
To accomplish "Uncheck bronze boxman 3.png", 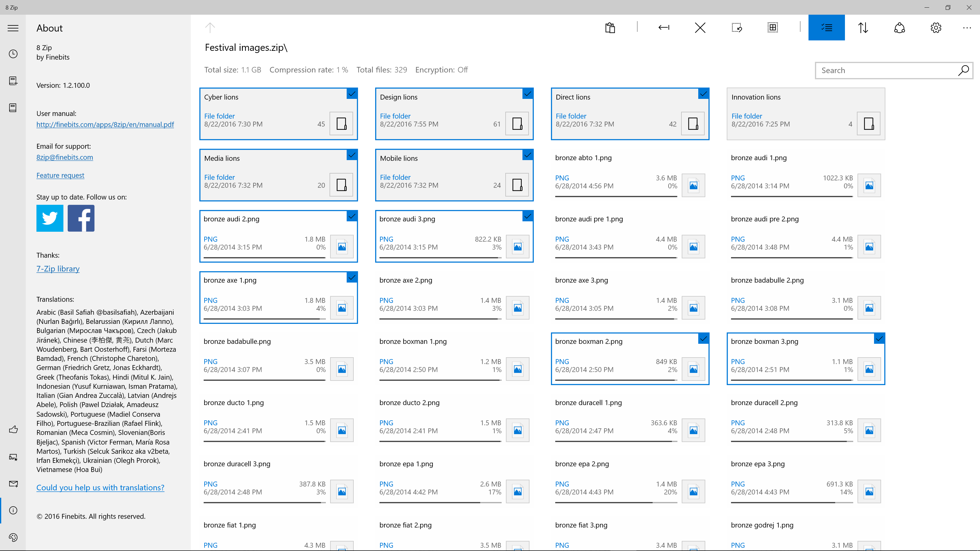I will click(880, 339).
